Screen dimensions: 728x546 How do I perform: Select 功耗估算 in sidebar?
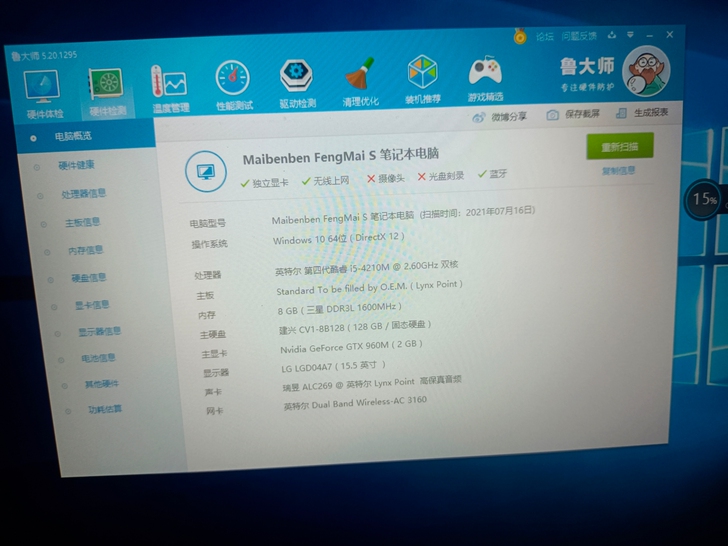[x=104, y=409]
